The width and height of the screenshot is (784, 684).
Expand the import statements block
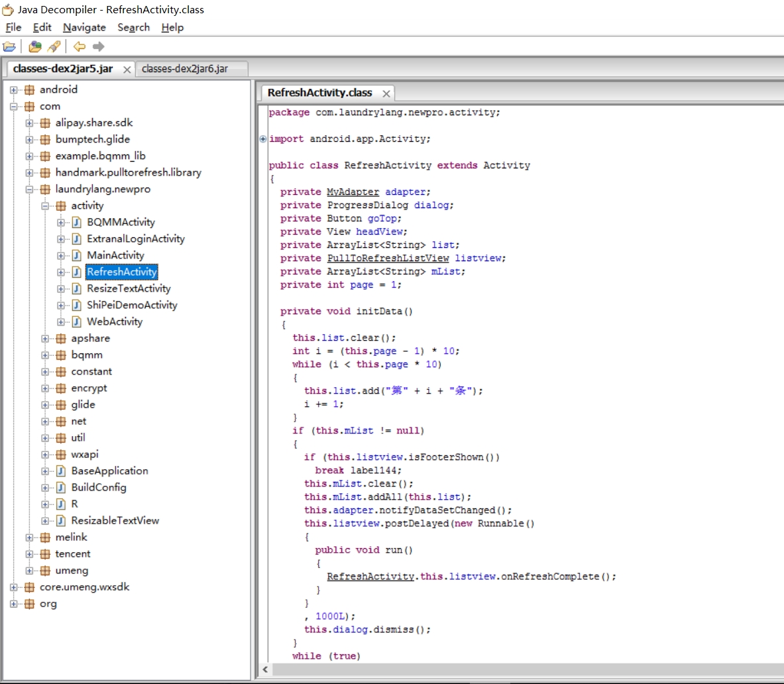click(x=263, y=139)
